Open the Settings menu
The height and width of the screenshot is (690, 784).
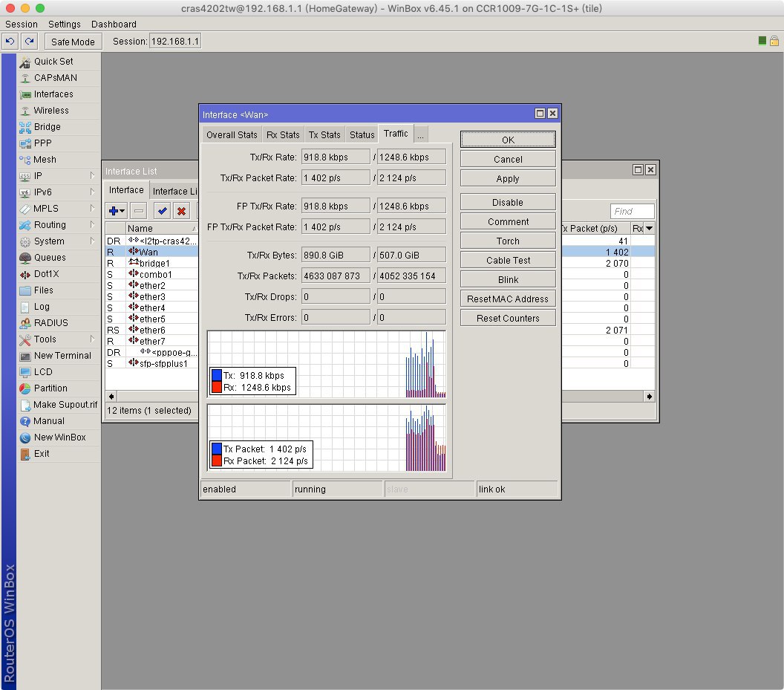coord(64,24)
